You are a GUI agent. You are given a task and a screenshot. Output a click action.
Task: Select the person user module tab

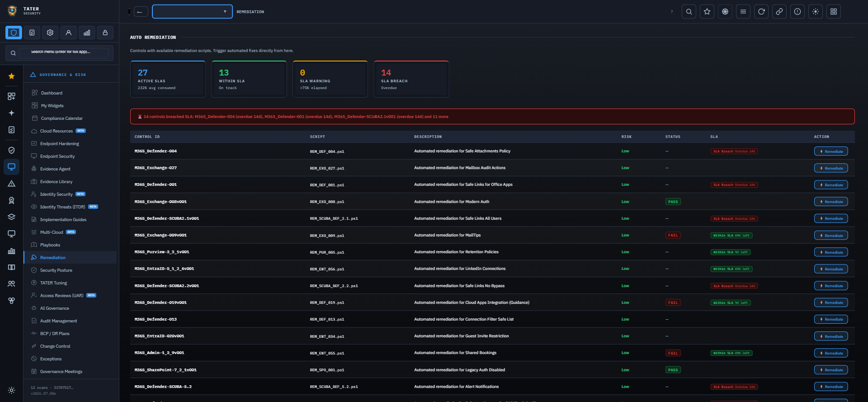(69, 33)
